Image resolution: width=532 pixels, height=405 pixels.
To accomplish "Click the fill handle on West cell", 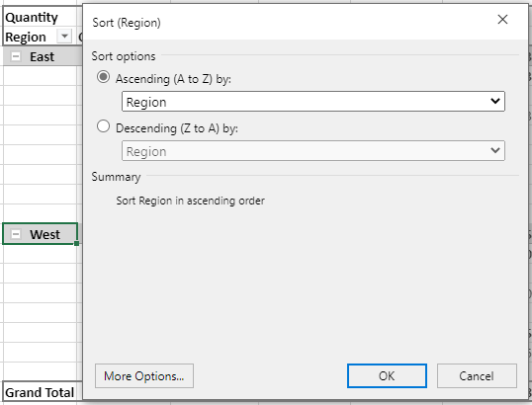I will coord(77,243).
